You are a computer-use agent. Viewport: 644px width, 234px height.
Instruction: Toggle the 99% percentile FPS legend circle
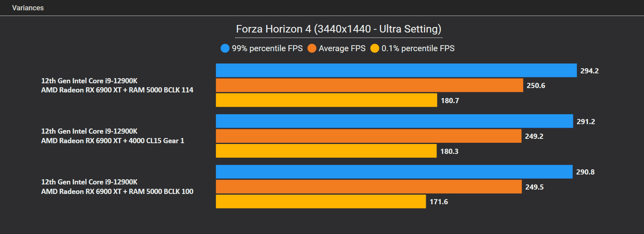coord(225,48)
